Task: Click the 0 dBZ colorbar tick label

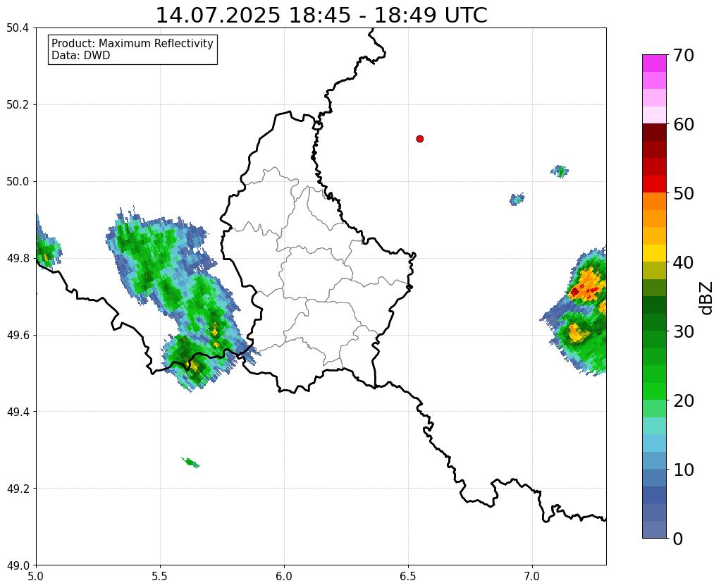Action: tap(678, 539)
